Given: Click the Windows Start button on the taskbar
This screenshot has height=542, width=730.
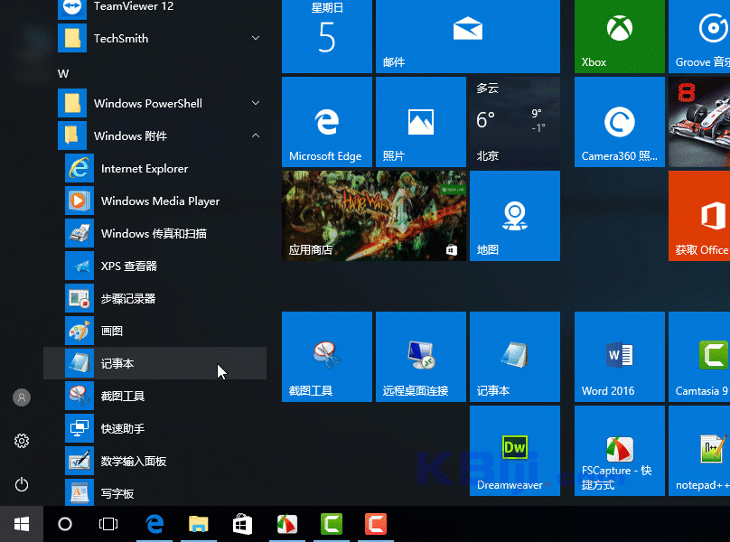Looking at the screenshot, I should point(21,524).
